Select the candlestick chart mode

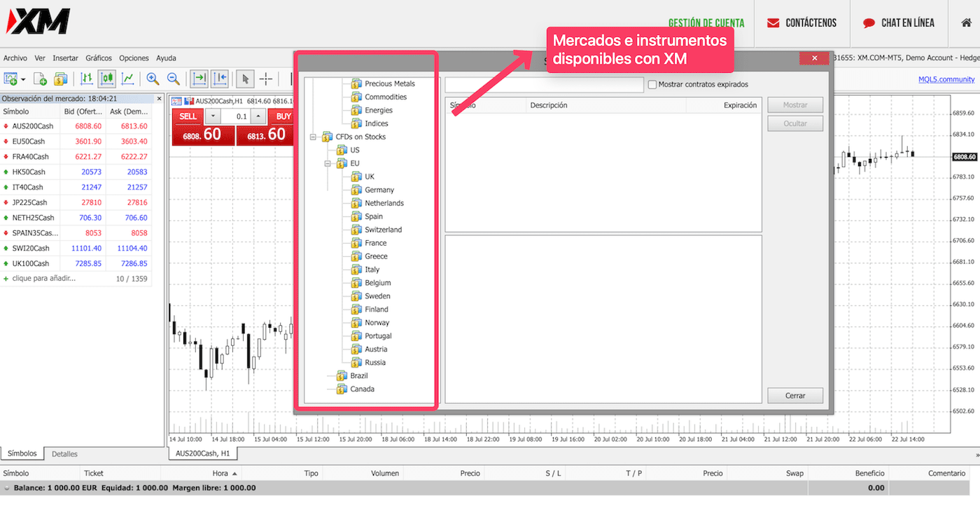pos(107,78)
